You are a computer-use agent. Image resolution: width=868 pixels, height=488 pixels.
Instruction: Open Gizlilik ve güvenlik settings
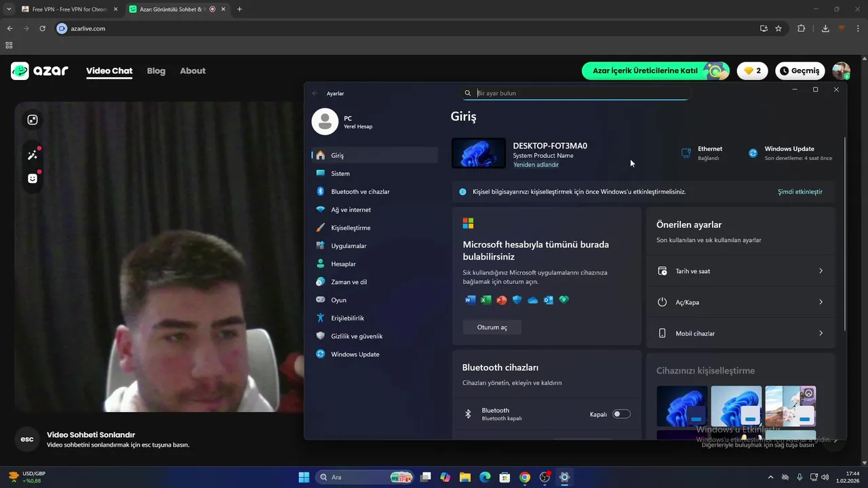click(374, 336)
